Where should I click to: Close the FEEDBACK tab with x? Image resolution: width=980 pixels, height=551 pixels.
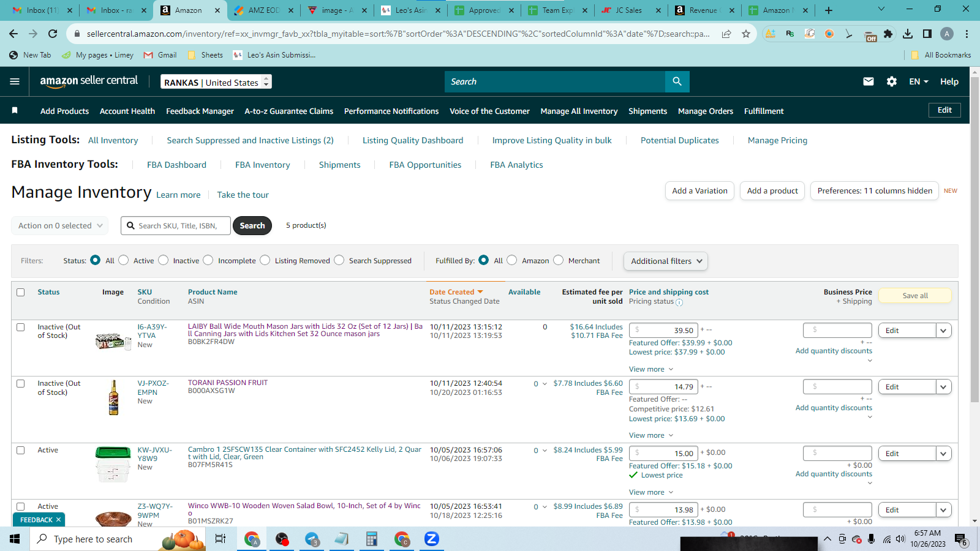tap(58, 520)
